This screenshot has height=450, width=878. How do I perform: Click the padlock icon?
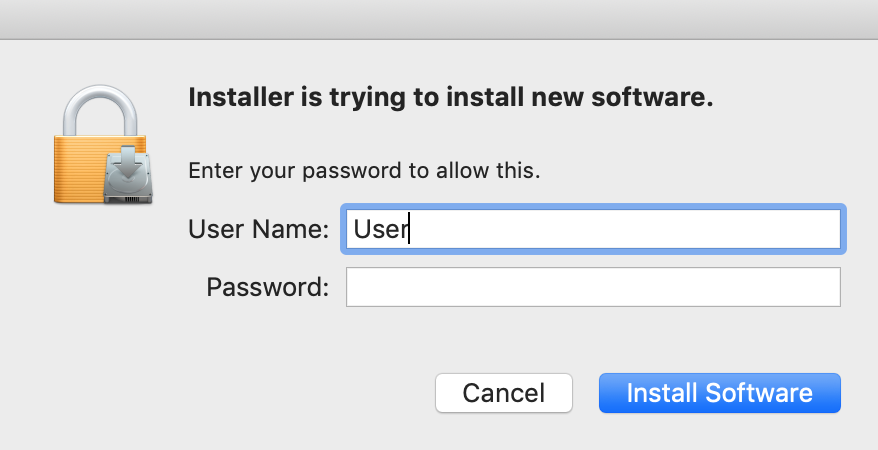(101, 145)
